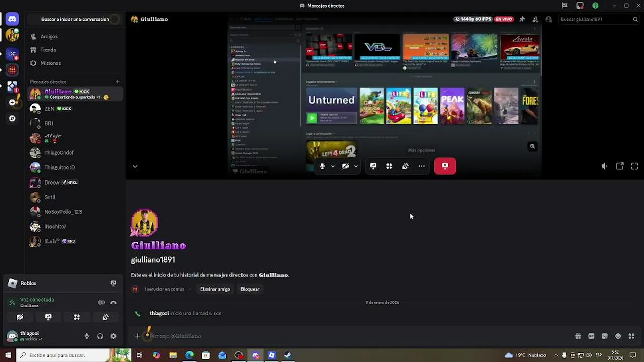Open the titlebar inbox flag icon

pyautogui.click(x=565, y=6)
